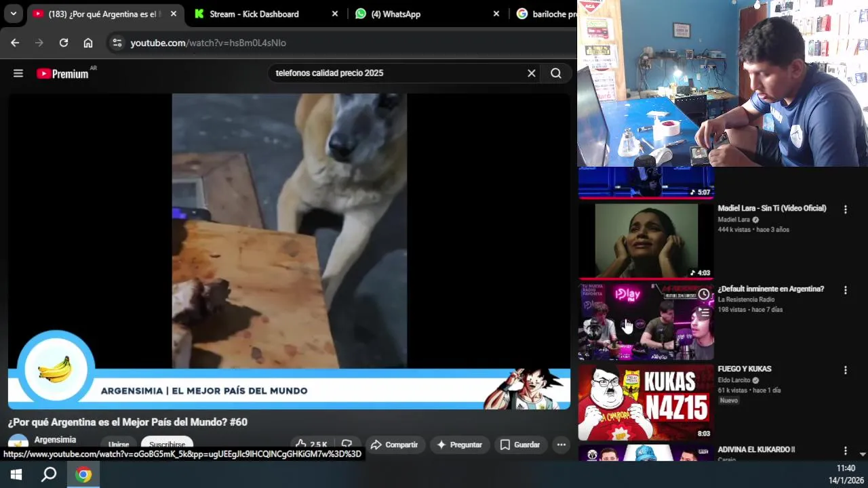Open options for ADIVINA EL KUKARDO

click(x=845, y=451)
